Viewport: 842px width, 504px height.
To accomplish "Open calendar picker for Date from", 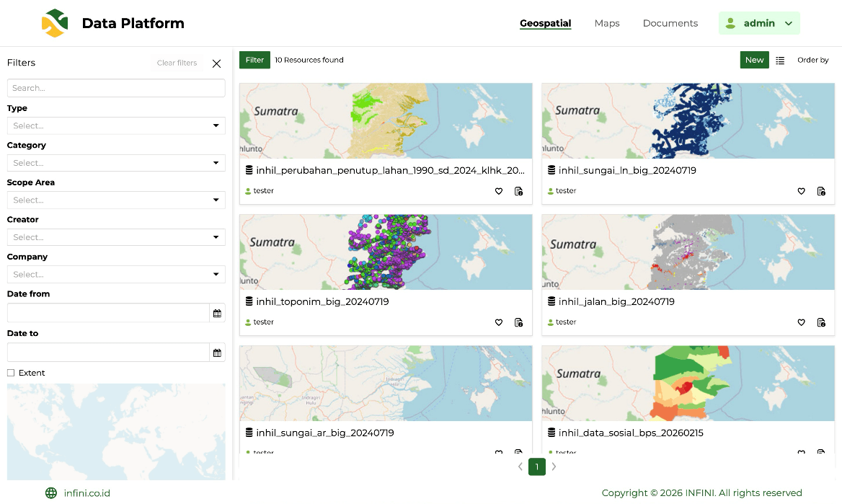I will coord(217,313).
